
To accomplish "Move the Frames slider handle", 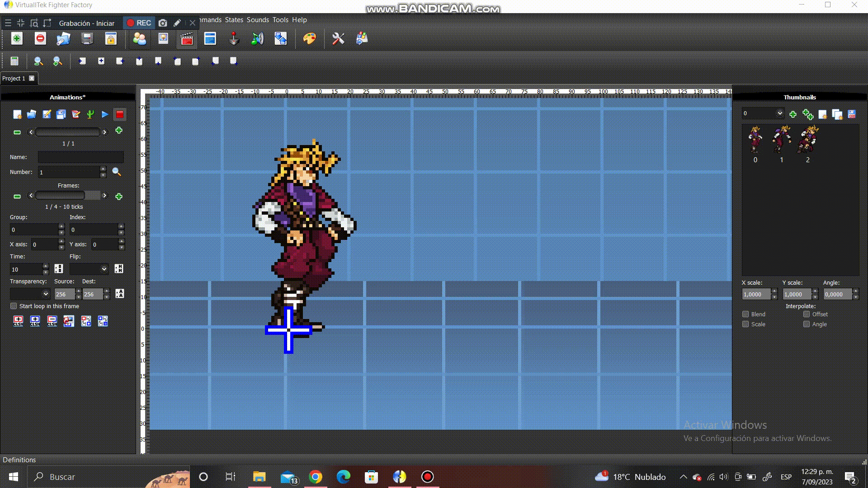I will pyautogui.click(x=60, y=196).
